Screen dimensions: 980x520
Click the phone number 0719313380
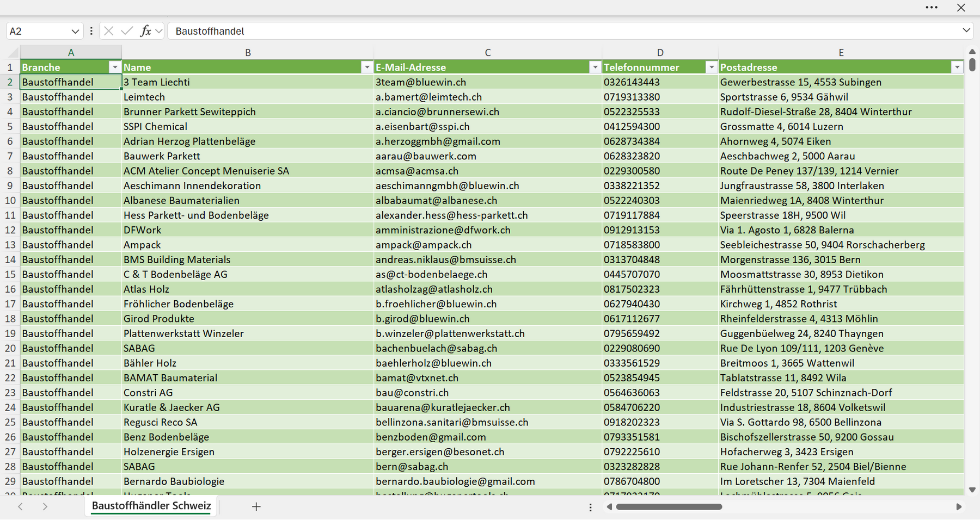pyautogui.click(x=632, y=97)
